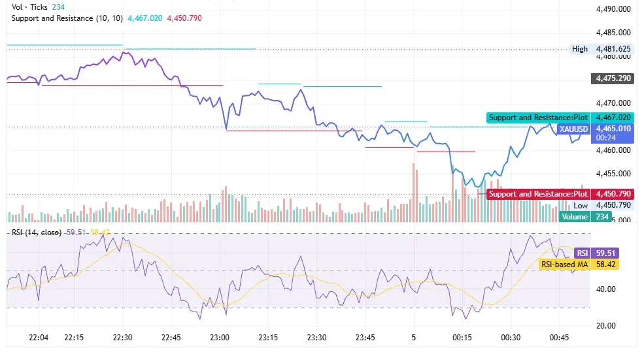The height and width of the screenshot is (354, 644).
Task: Click the 23:30 time axis label
Action: 316,338
